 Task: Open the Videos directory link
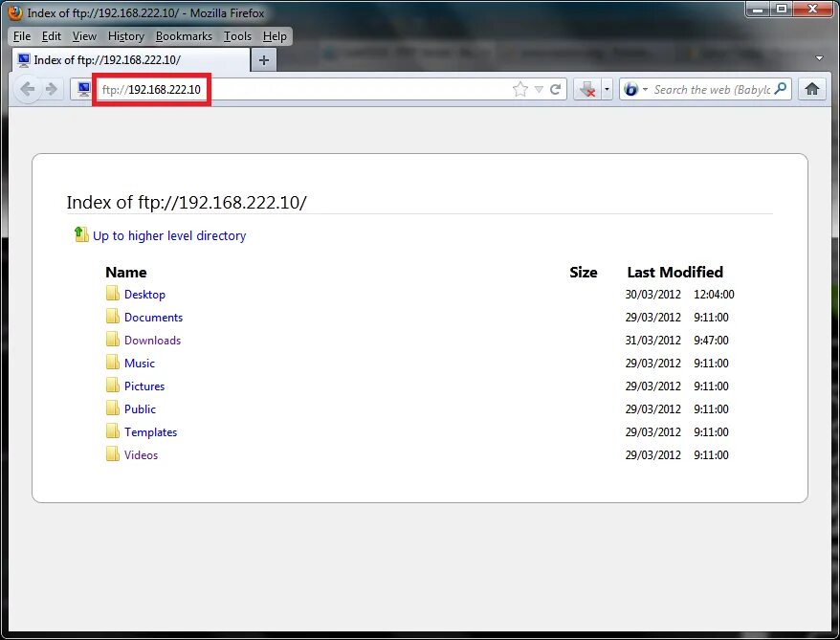point(141,455)
